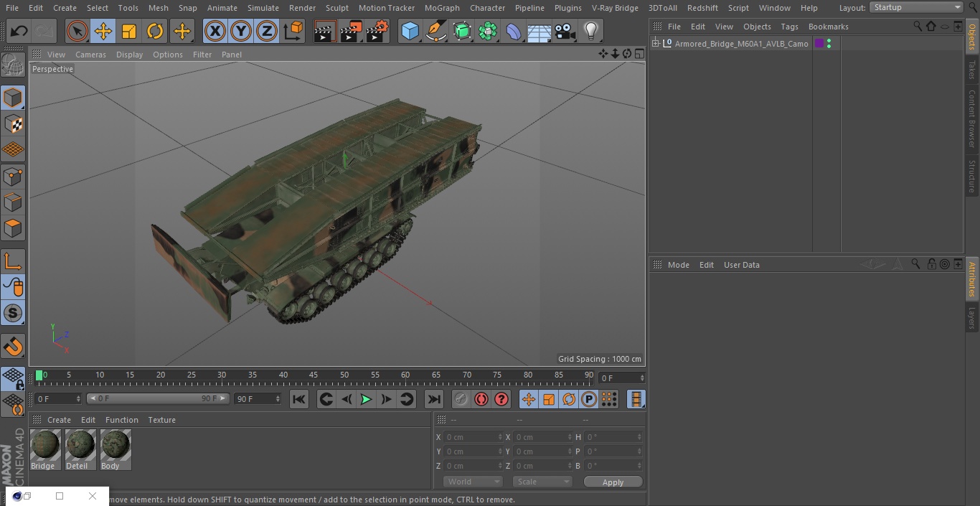980x506 pixels.
Task: Open Object Manager Tags menu
Action: coord(789,27)
